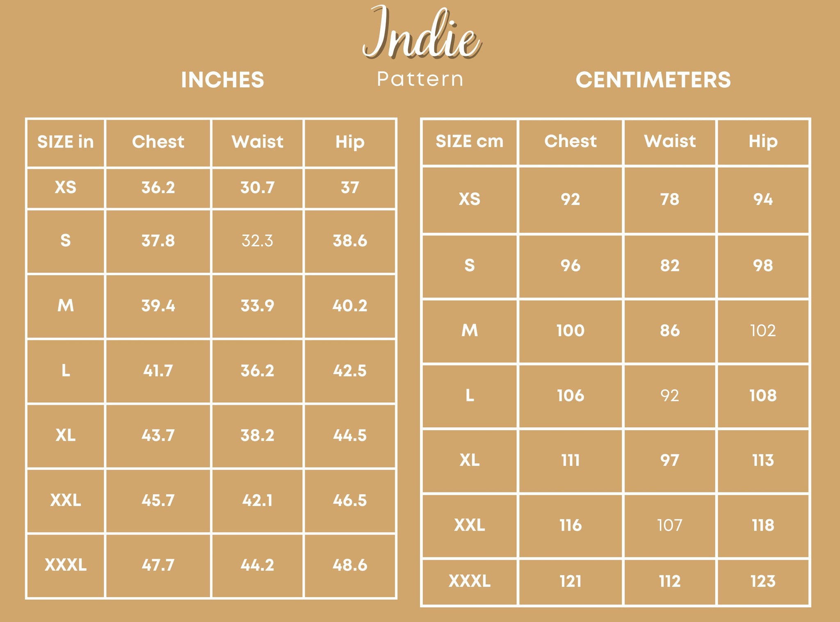Click the M hip value 40.2 inches
This screenshot has width=840, height=622.
[350, 306]
